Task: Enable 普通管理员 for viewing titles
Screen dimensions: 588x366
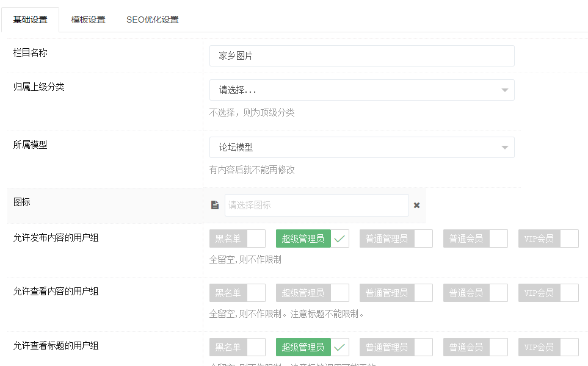Action: coord(396,347)
